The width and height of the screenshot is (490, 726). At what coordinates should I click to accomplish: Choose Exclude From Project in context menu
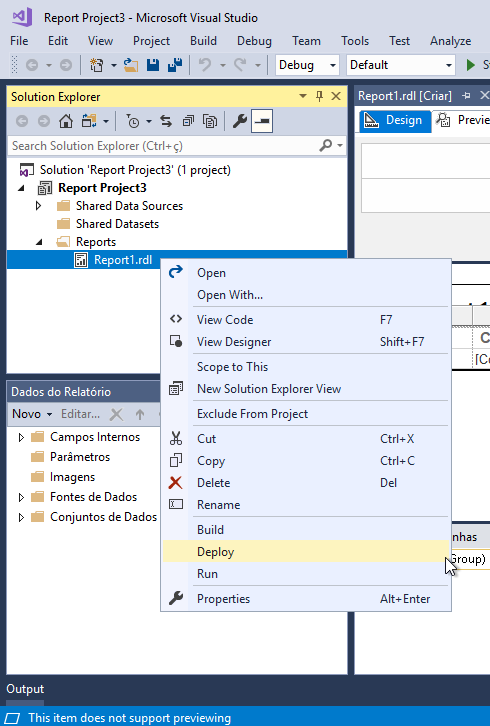pyautogui.click(x=306, y=413)
